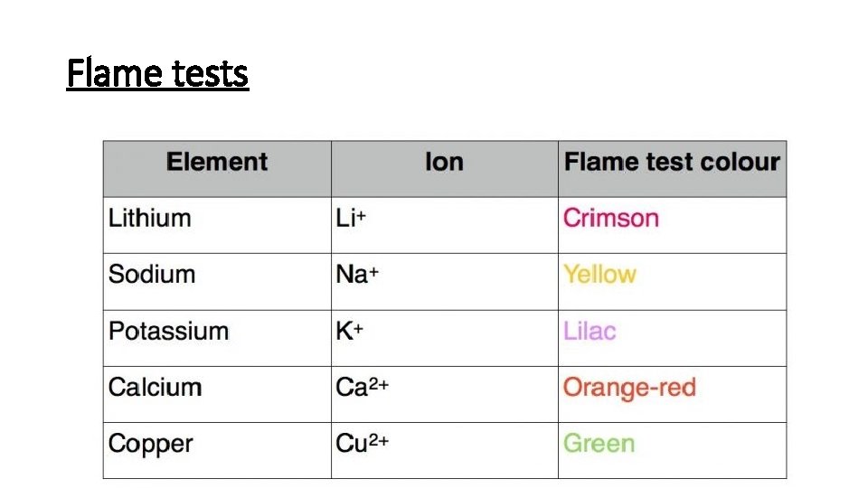Select the 'Lithium' table cell
This screenshot has width=868, height=488.
(150, 218)
